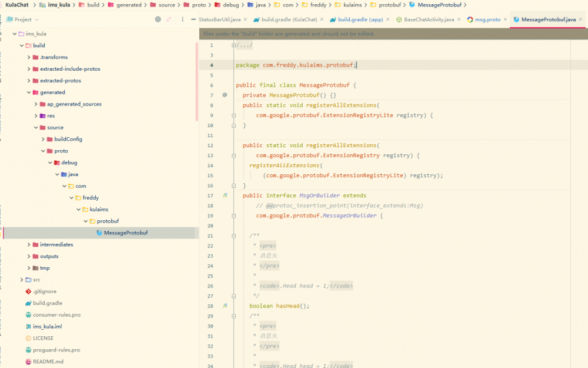Viewport: 588px width, 368px height.
Task: Expand the folded comment on line 1
Action: (x=233, y=45)
